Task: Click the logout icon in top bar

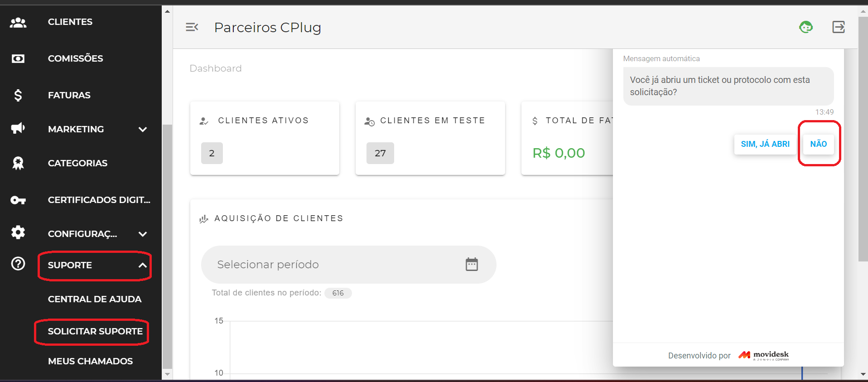Action: click(839, 27)
